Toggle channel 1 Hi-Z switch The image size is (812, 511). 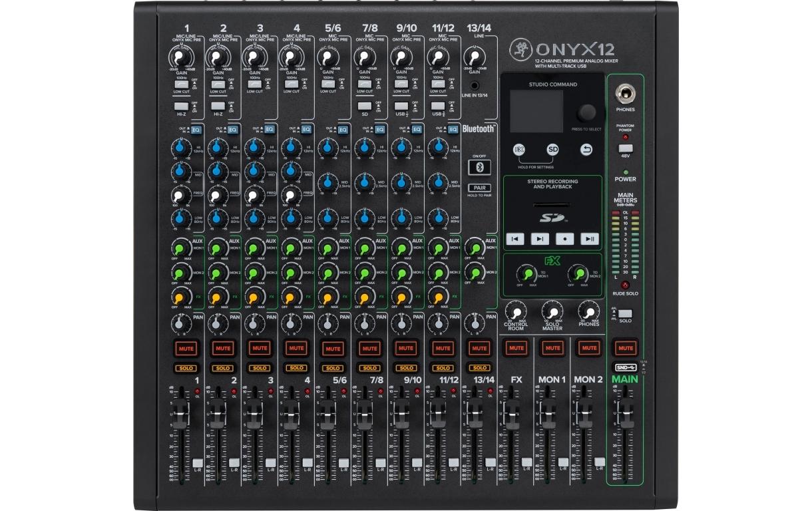click(182, 106)
